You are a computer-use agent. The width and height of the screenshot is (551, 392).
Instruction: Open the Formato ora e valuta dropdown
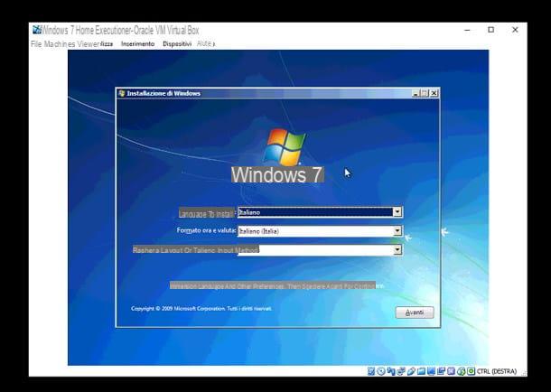coord(397,231)
